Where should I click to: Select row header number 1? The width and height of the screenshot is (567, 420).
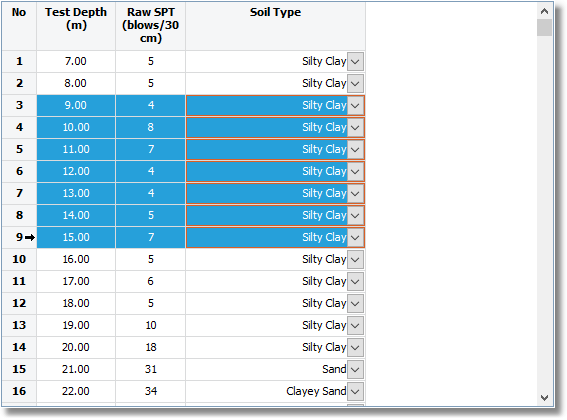coord(19,61)
